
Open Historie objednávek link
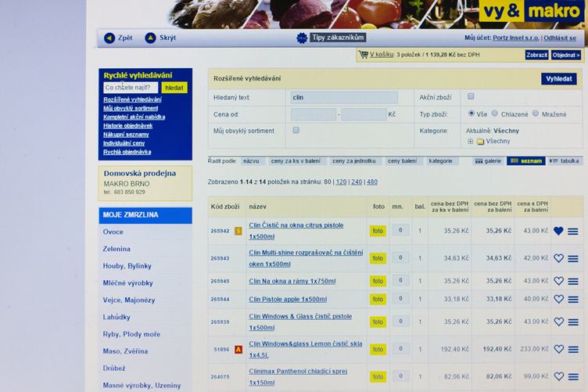click(x=128, y=126)
